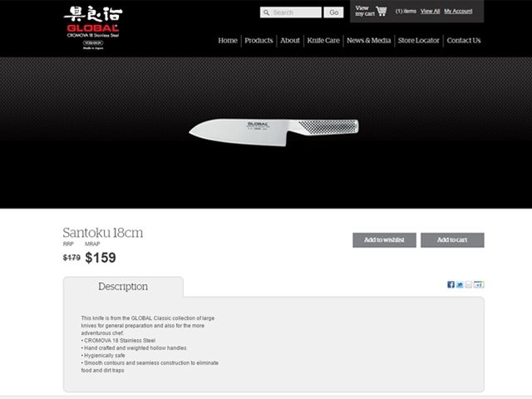Viewport: 532px width, 399px height.
Task: Go to the Knife Care page
Action: click(323, 41)
